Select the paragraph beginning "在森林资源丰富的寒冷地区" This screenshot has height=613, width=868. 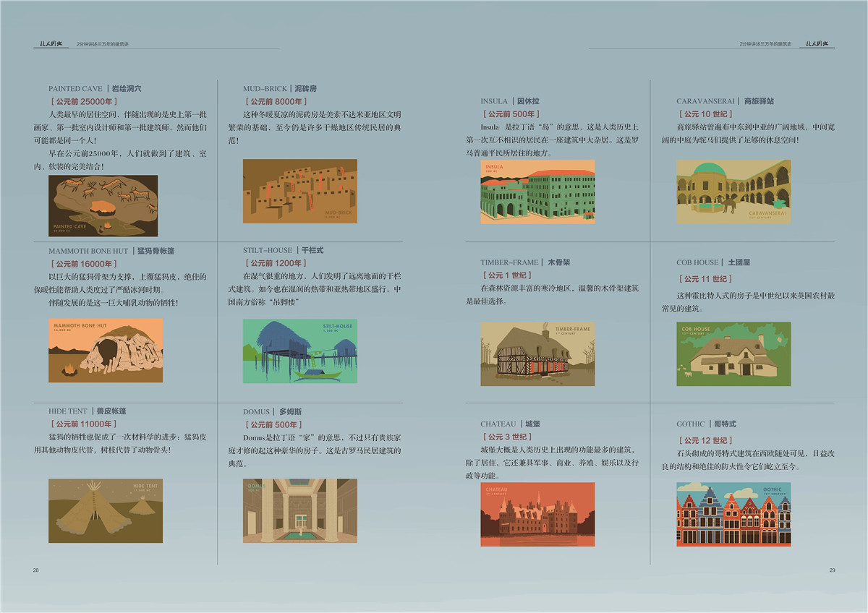coord(553,294)
